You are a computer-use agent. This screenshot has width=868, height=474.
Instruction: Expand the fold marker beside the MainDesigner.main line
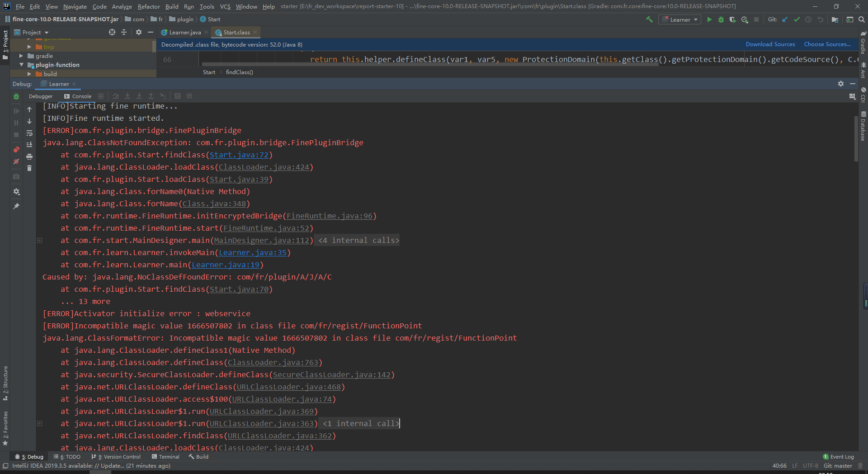pyautogui.click(x=39, y=241)
